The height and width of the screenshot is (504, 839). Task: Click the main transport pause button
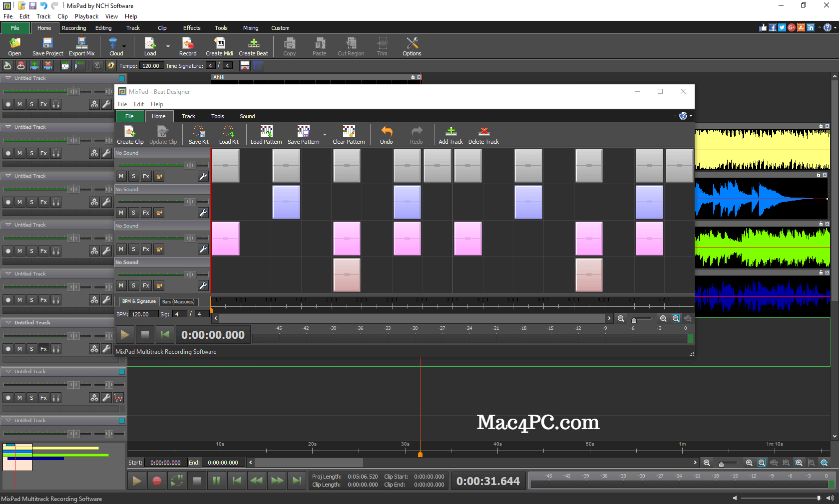click(216, 481)
